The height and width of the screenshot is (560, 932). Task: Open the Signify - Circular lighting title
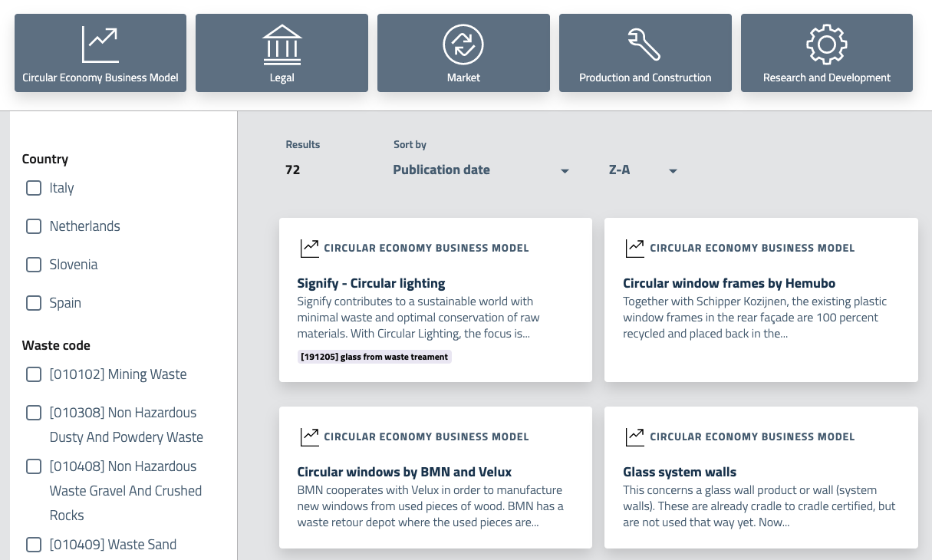(x=371, y=283)
